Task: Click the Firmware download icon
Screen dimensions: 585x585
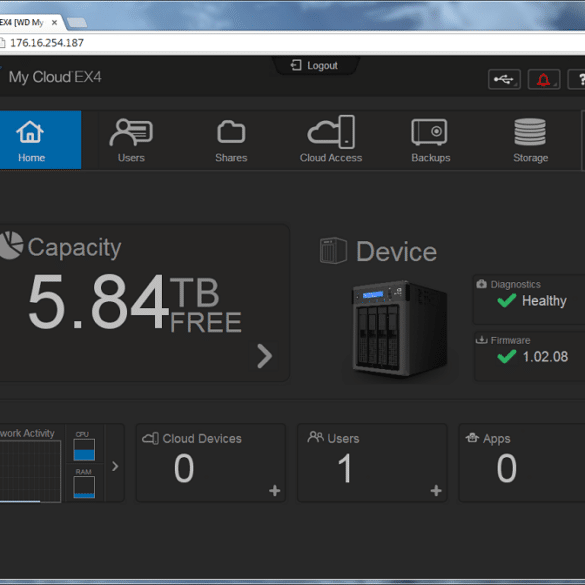Action: (482, 340)
